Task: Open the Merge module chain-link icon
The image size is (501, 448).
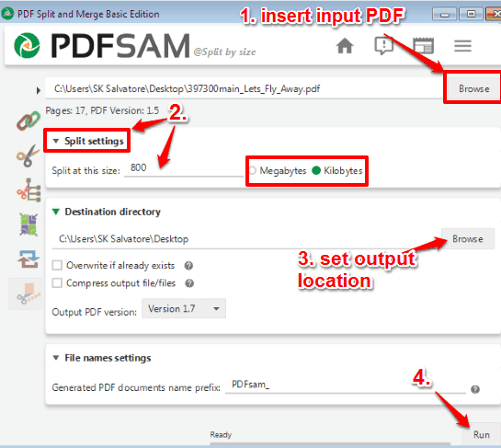Action: pos(28,121)
